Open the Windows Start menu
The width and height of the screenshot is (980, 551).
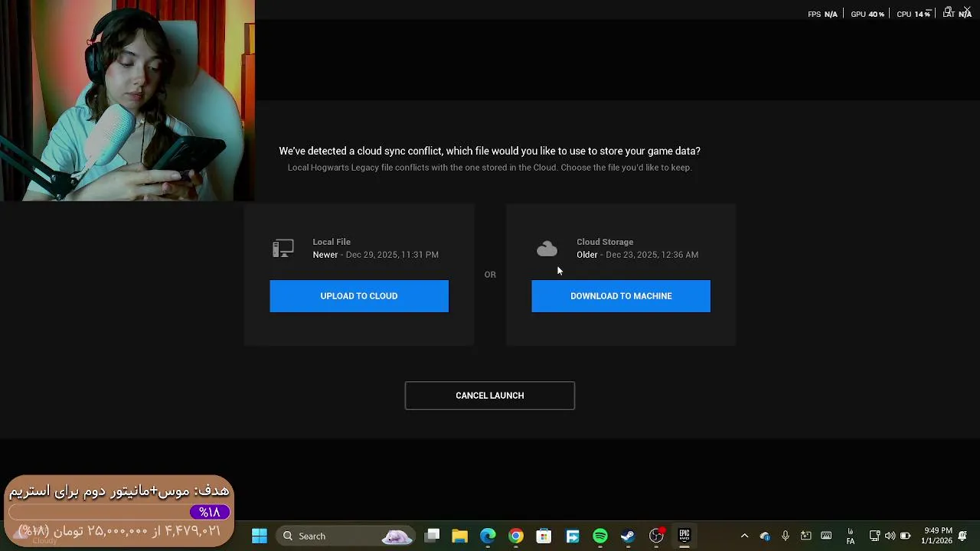pyautogui.click(x=260, y=536)
